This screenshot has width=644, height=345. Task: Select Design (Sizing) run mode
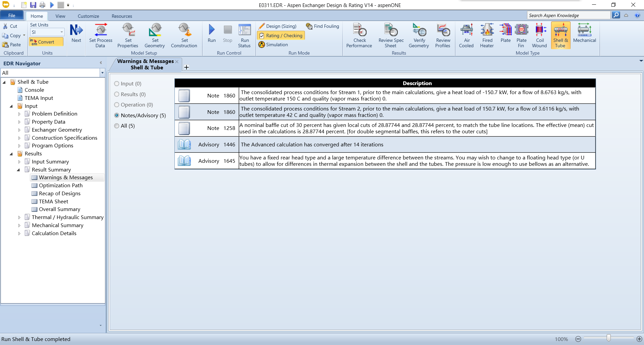coord(278,26)
